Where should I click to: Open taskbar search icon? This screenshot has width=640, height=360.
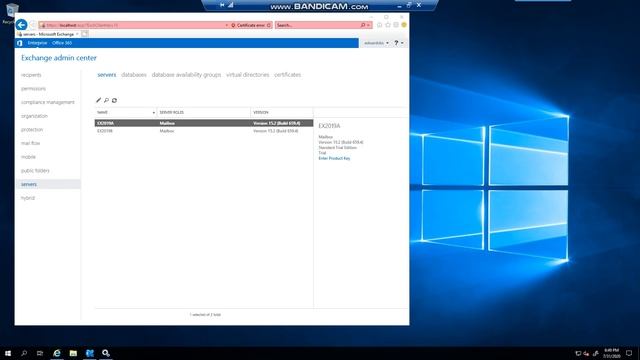[x=24, y=353]
